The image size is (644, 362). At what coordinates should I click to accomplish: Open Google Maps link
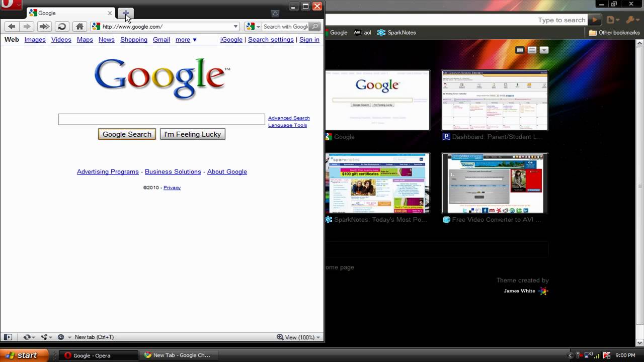pos(85,40)
